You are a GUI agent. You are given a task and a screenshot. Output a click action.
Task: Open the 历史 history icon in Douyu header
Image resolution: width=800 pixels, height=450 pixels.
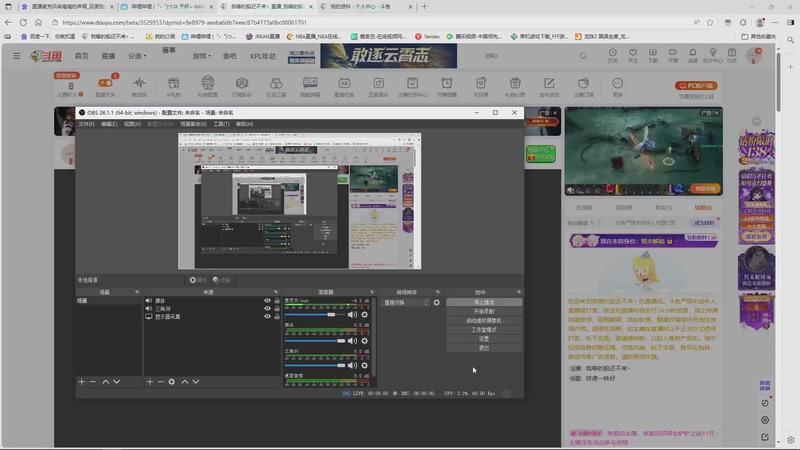[x=613, y=56]
